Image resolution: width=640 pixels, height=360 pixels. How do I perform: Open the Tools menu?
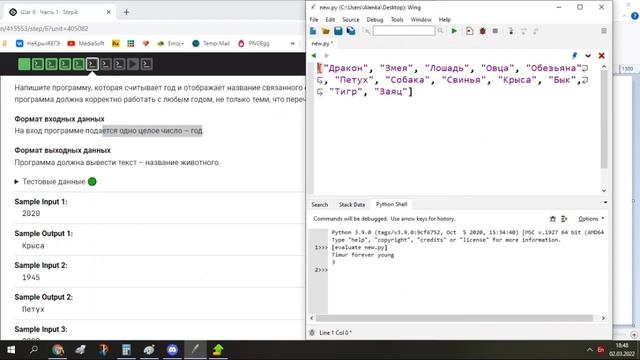397,20
